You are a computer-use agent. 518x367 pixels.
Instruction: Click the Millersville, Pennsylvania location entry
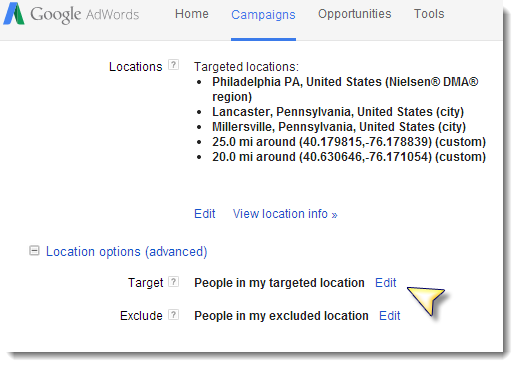point(339,127)
